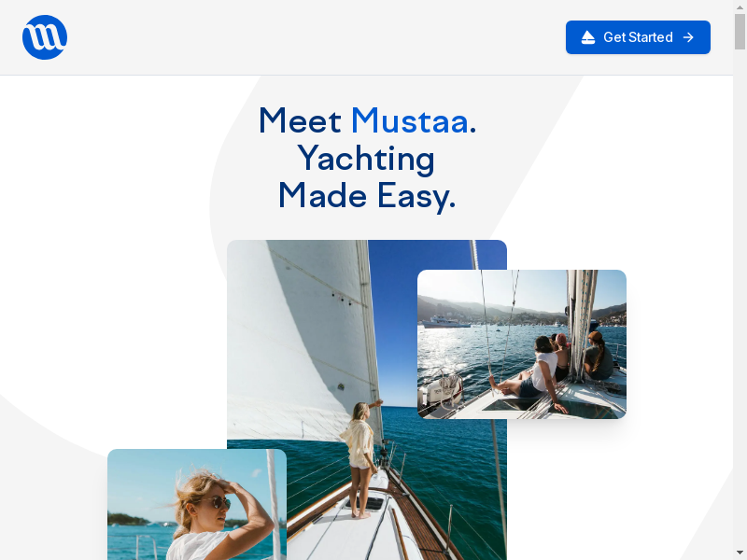The width and height of the screenshot is (747, 560).
Task: Open the photo of friends sitting on deck
Action: 522,344
